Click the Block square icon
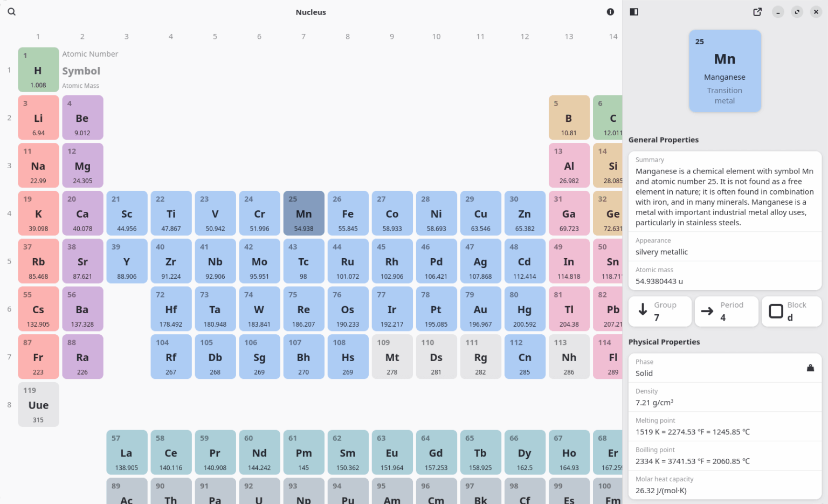This screenshot has width=828, height=504. (x=776, y=311)
